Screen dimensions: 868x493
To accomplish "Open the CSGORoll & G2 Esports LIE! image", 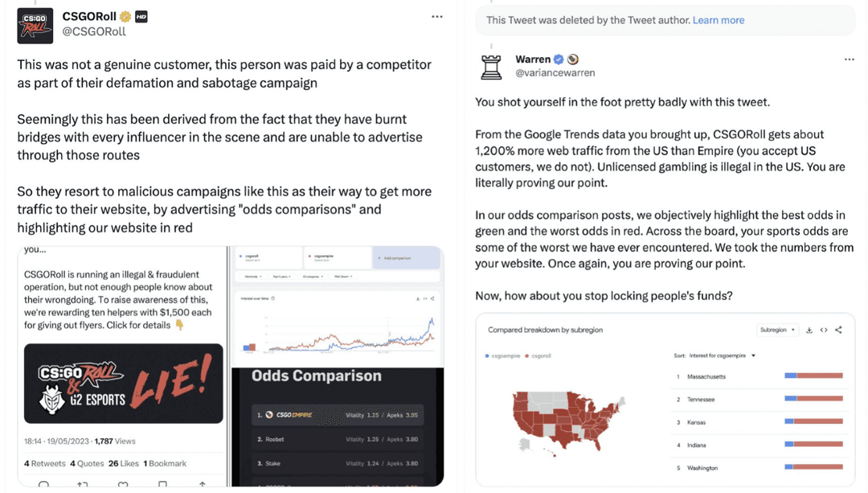I will click(123, 383).
